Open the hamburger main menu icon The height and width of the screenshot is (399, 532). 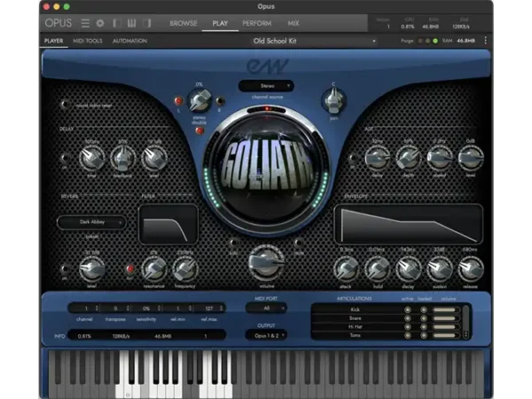(85, 23)
